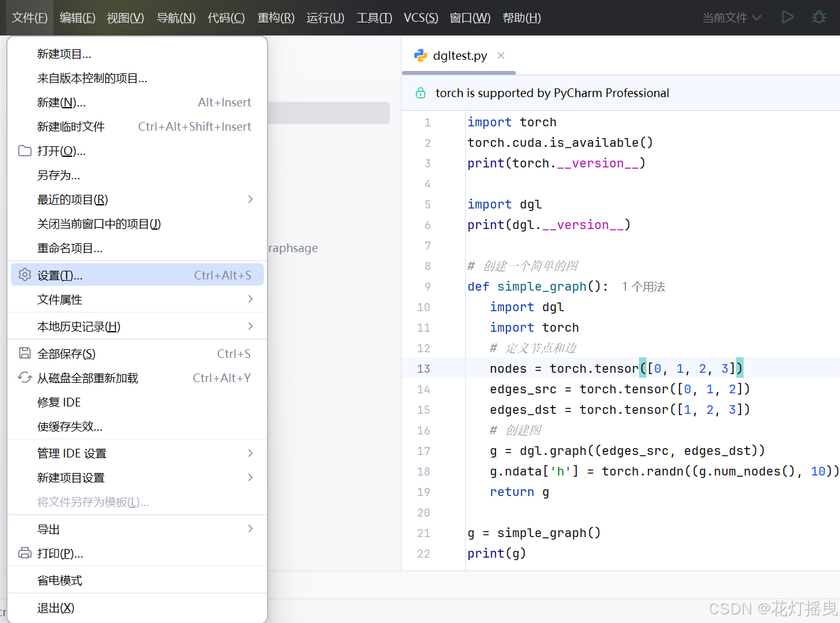Click line number 13 in the gutter
The height and width of the screenshot is (623, 840).
424,368
